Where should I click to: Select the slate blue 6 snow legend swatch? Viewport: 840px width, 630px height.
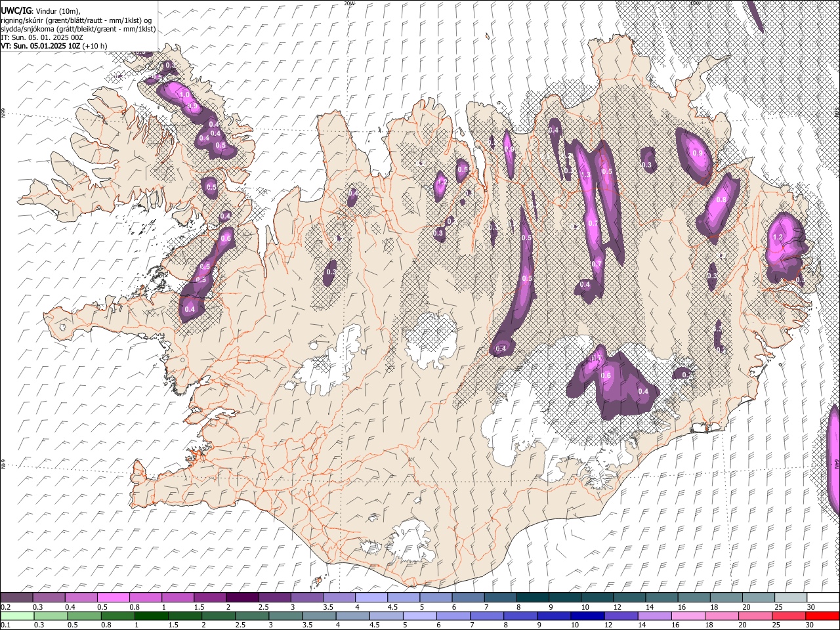pos(469,597)
